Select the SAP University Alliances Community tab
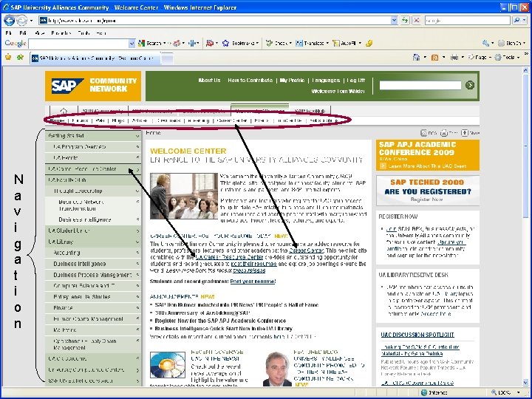This screenshot has height=399, width=532. (95, 58)
